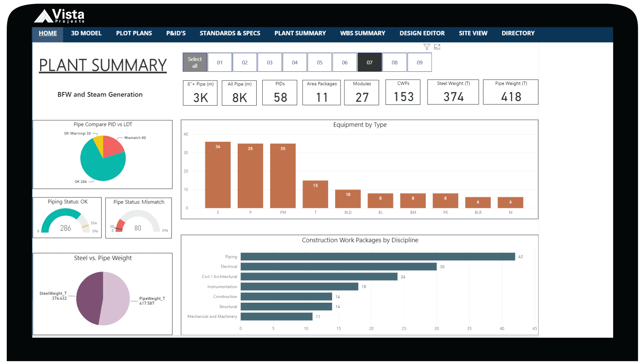Image resolution: width=644 pixels, height=364 pixels.
Task: Open the WBS SUMMARY page
Action: (362, 33)
